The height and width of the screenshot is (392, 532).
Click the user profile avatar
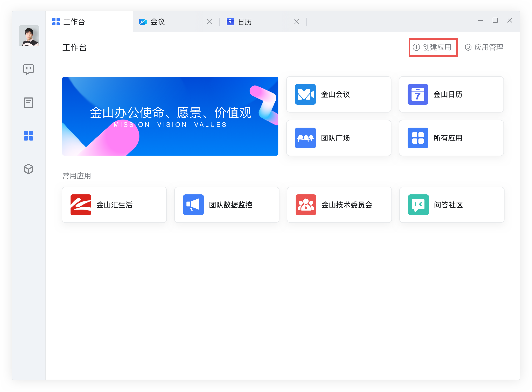pos(29,36)
